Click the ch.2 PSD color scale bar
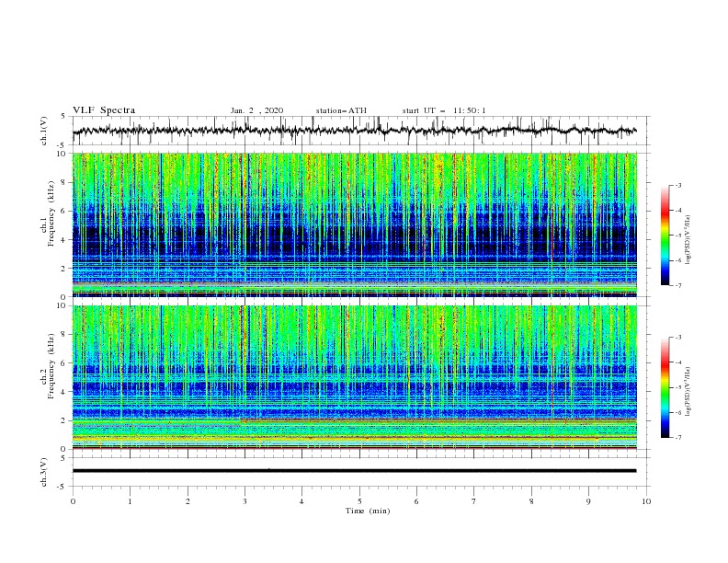This screenshot has width=728, height=563. click(x=665, y=387)
